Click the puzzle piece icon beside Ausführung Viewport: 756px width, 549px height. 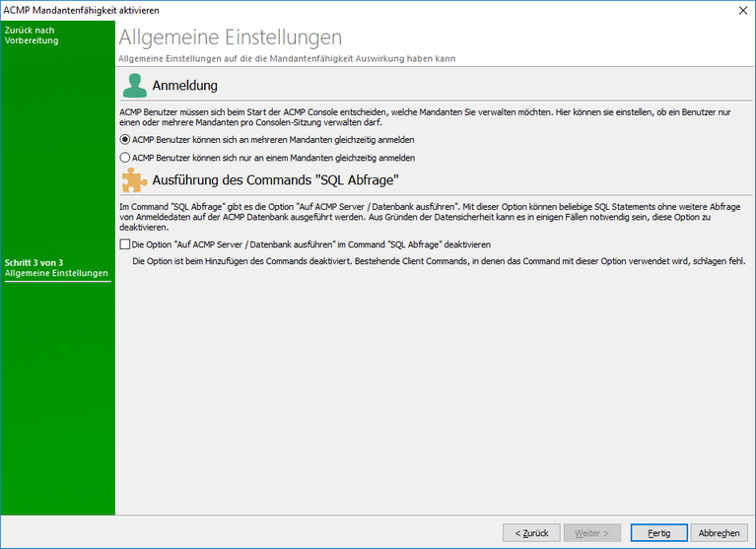pyautogui.click(x=133, y=180)
